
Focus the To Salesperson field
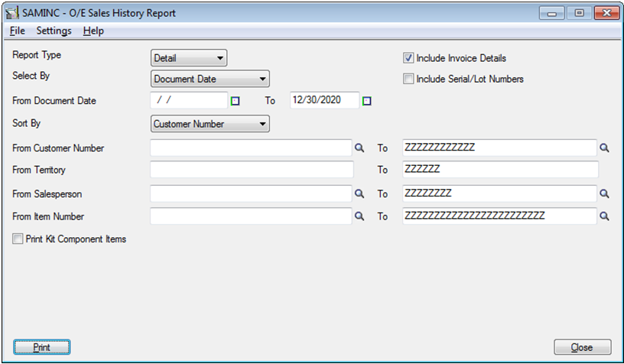[x=499, y=193]
